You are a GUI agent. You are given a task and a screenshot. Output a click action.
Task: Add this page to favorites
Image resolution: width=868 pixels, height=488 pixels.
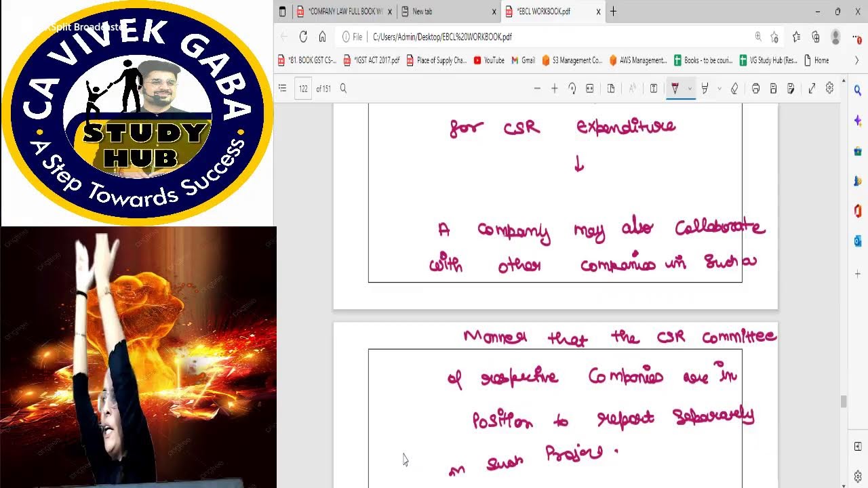tap(774, 37)
